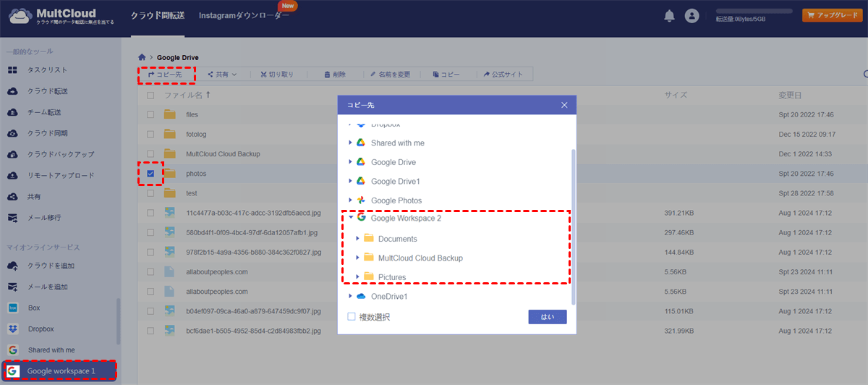Viewport: 868px width, 385px height.
Task: Sort by サイズ column header
Action: [676, 95]
